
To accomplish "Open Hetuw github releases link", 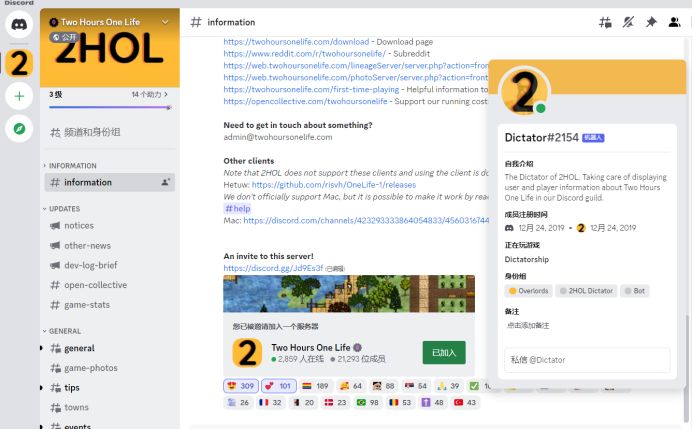I will point(334,185).
